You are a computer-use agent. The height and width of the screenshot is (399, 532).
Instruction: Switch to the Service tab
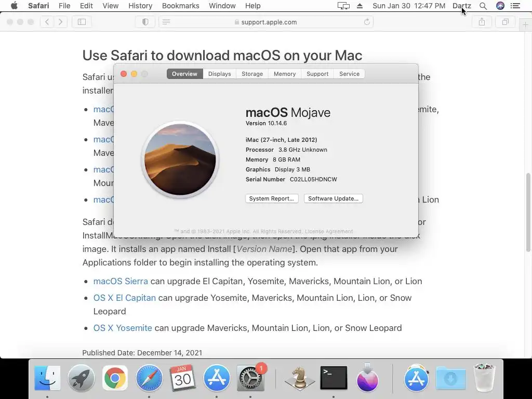(x=349, y=74)
